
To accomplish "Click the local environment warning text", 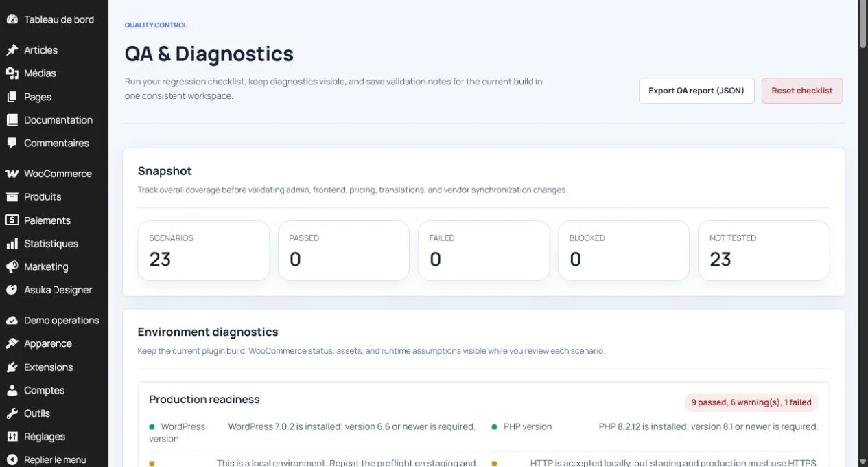I will [347, 463].
